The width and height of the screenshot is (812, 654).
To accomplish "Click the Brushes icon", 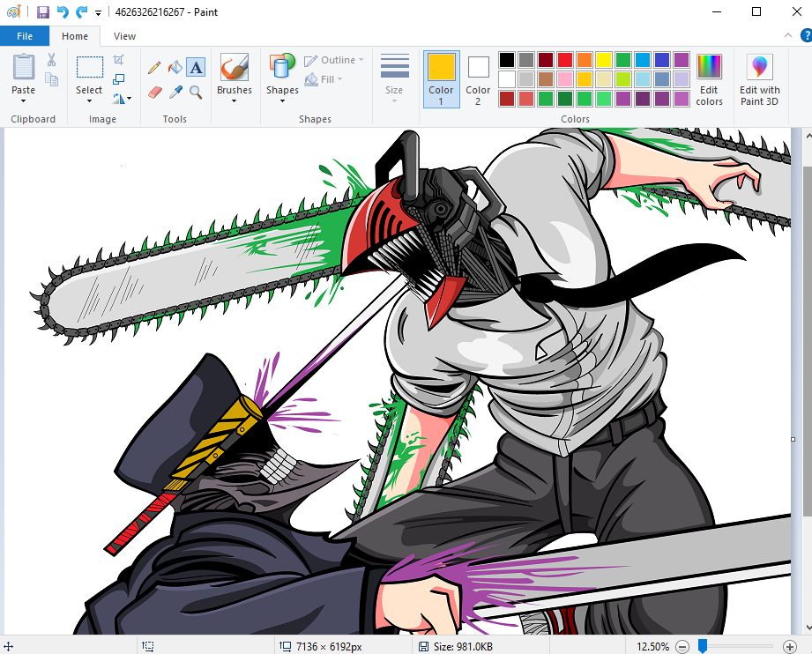I will coord(234,67).
